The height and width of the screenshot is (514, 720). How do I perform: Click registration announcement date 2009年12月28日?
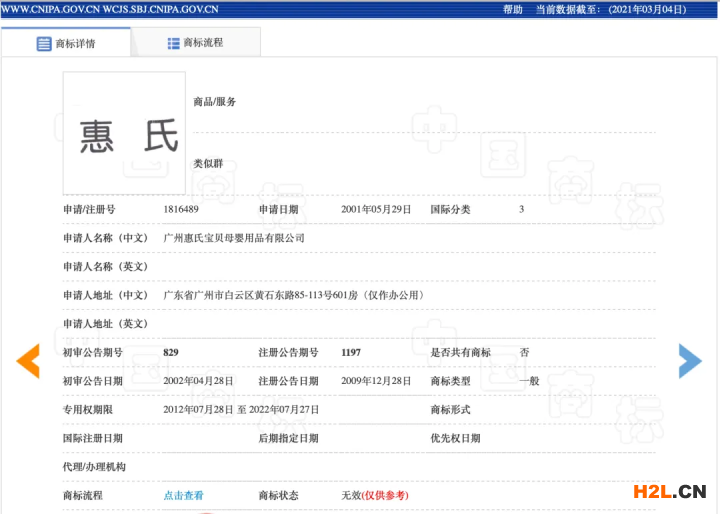[376, 381]
